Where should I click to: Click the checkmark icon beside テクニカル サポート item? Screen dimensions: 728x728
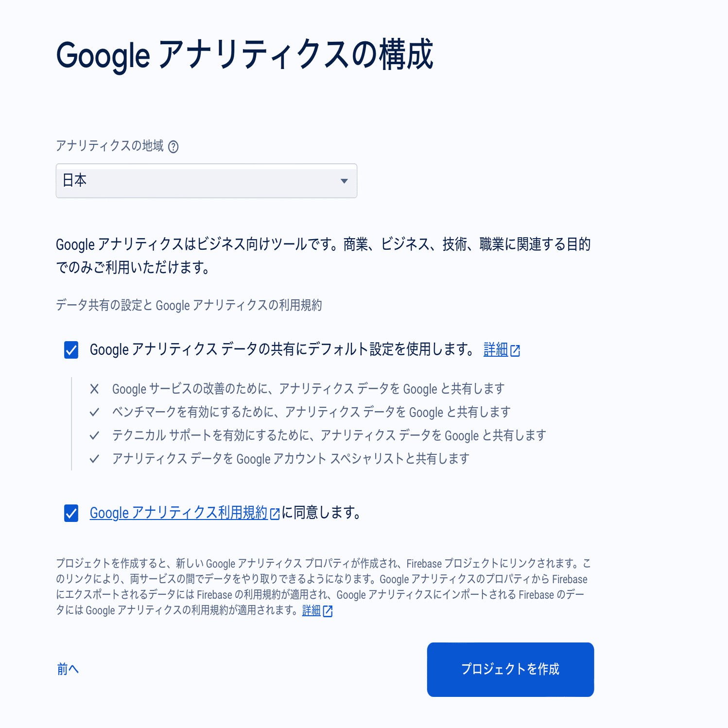coord(94,435)
